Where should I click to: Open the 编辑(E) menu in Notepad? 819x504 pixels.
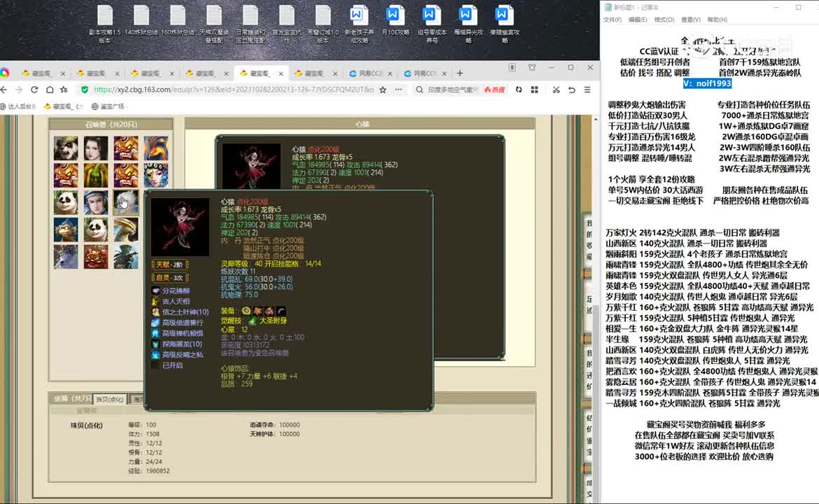pos(638,20)
